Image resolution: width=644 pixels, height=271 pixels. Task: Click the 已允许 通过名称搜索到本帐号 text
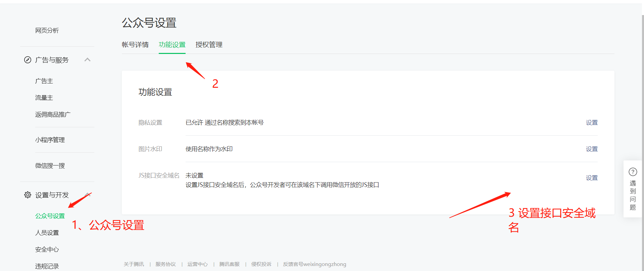click(x=225, y=123)
